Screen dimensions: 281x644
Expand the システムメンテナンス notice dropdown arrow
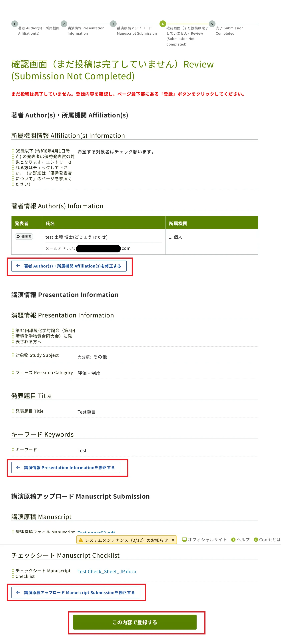coord(173,540)
